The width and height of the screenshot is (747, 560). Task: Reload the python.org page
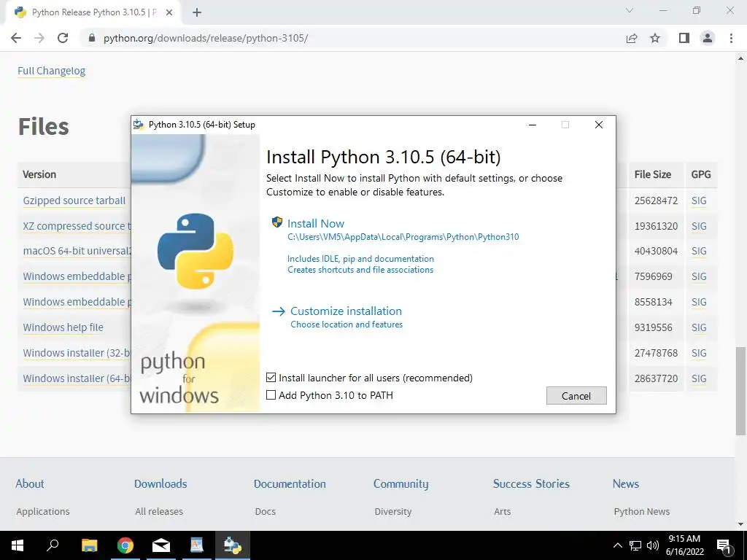63,38
